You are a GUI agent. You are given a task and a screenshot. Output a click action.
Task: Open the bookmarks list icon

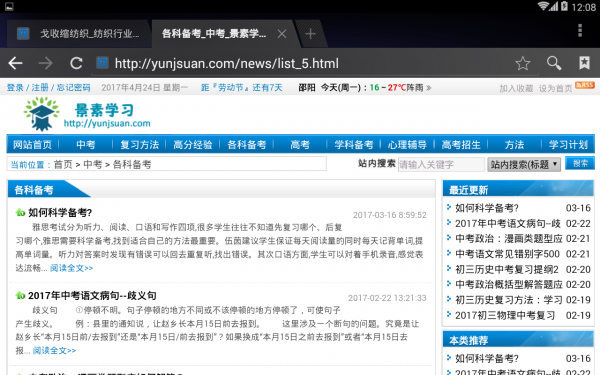click(584, 63)
